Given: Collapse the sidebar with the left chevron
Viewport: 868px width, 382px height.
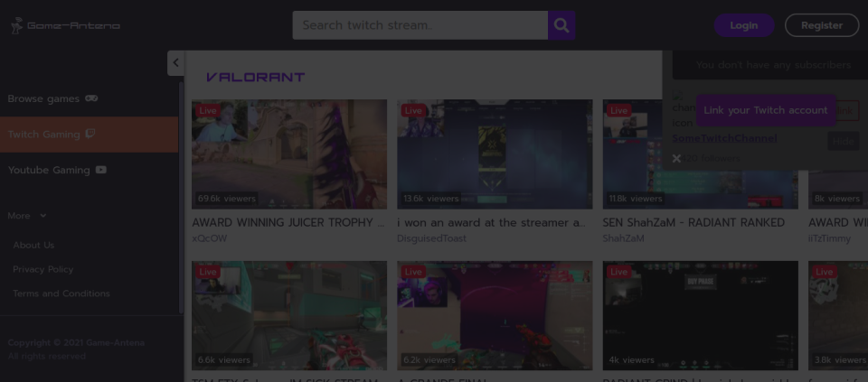Looking at the screenshot, I should click(x=176, y=63).
